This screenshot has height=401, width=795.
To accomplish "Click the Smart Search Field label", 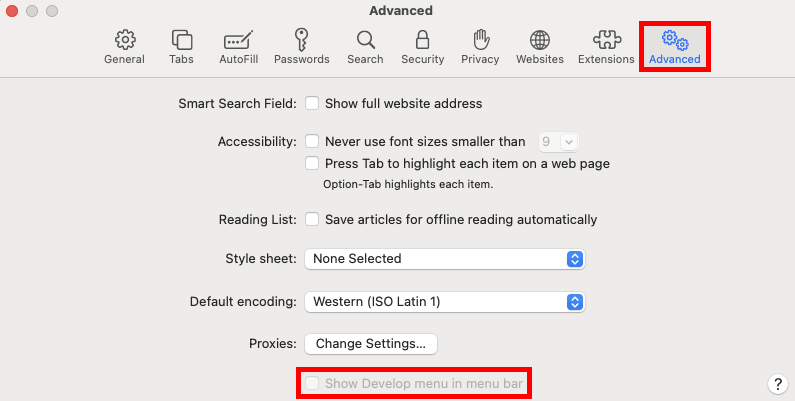I will tap(237, 103).
